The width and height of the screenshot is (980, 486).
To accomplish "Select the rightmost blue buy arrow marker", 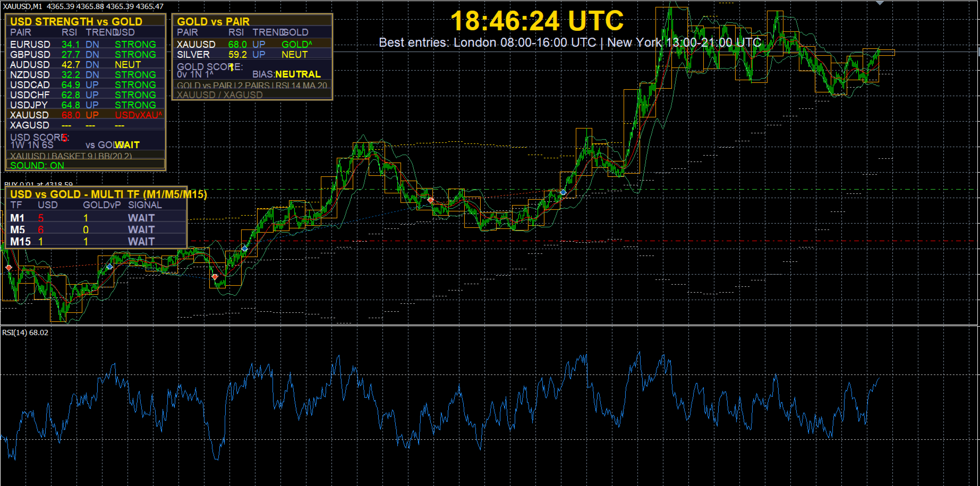I will pos(564,192).
